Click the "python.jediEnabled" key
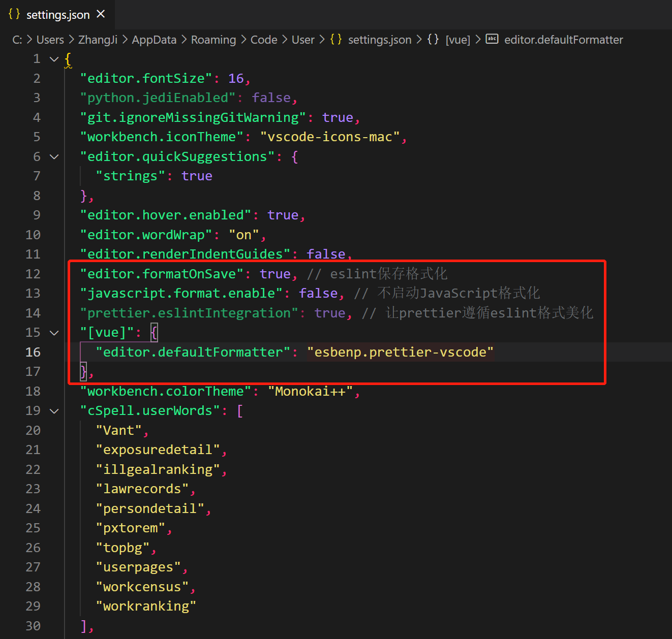The image size is (672, 639). click(158, 98)
